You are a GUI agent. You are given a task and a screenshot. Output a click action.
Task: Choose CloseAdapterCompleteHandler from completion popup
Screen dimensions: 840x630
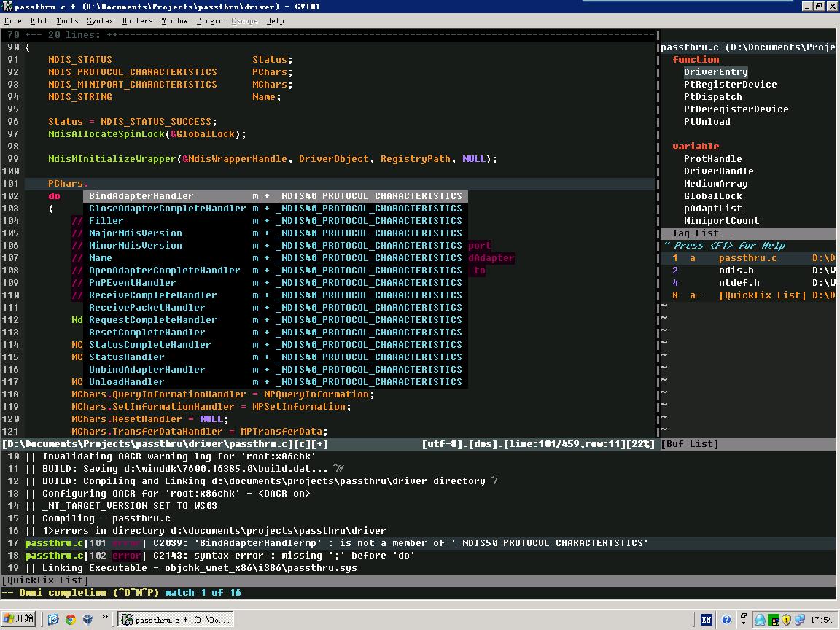click(167, 209)
